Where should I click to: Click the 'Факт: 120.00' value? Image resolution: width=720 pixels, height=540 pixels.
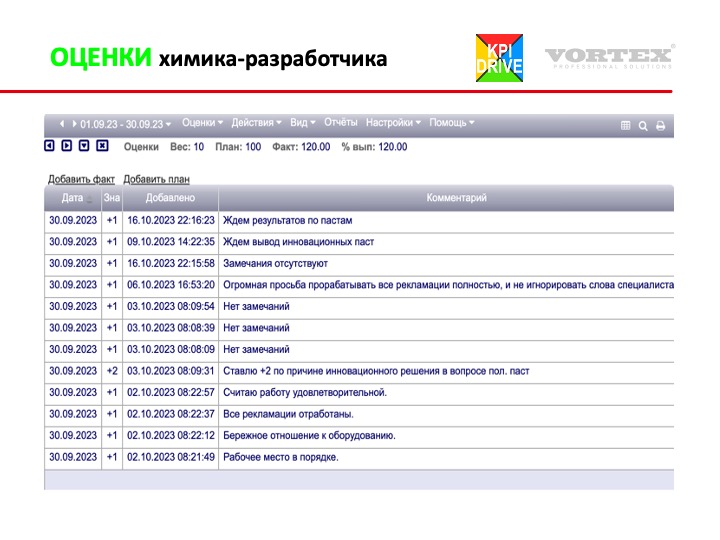pyautogui.click(x=301, y=147)
